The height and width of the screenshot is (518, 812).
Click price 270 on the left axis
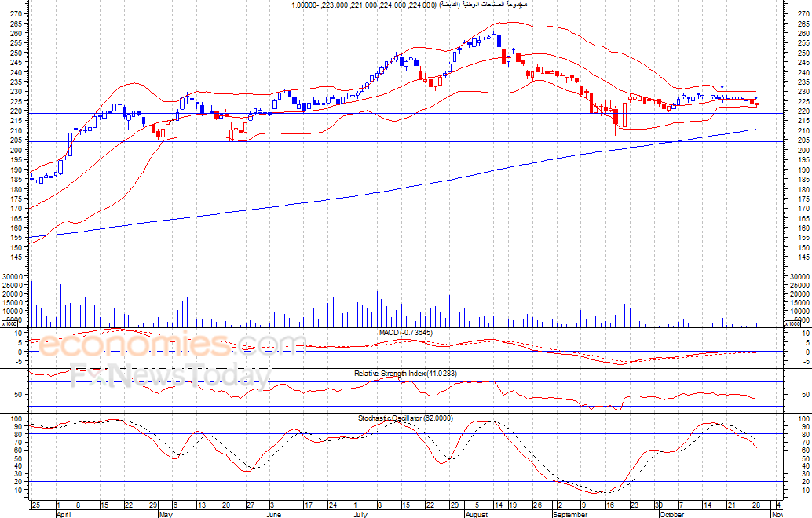pos(16,14)
